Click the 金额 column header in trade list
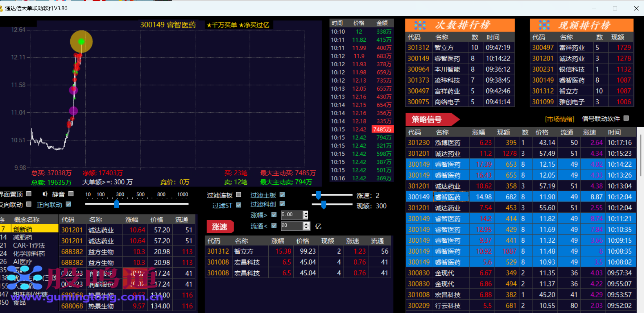Screen dimensions: 644x313 pos(382,23)
